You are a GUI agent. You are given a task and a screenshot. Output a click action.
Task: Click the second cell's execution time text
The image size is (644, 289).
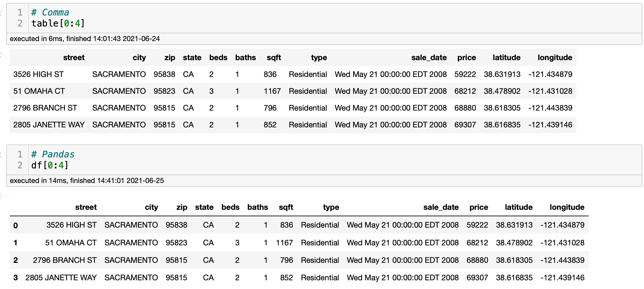(87, 181)
